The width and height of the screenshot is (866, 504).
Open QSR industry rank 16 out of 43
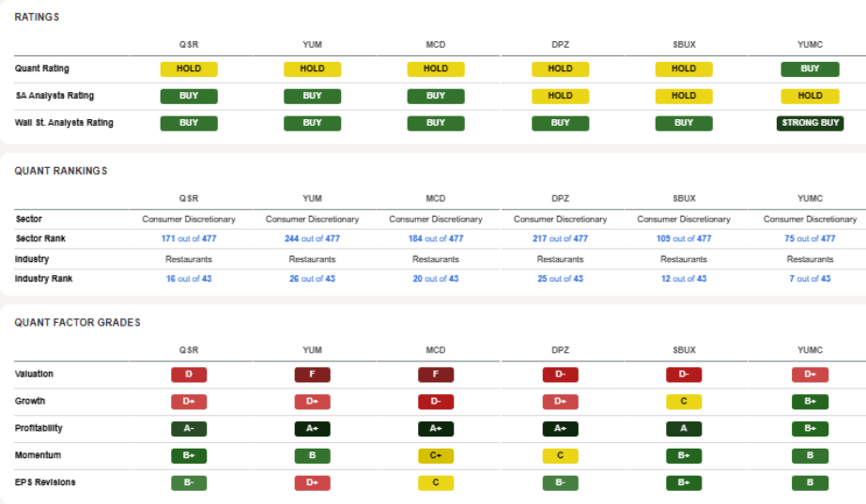[x=189, y=279]
